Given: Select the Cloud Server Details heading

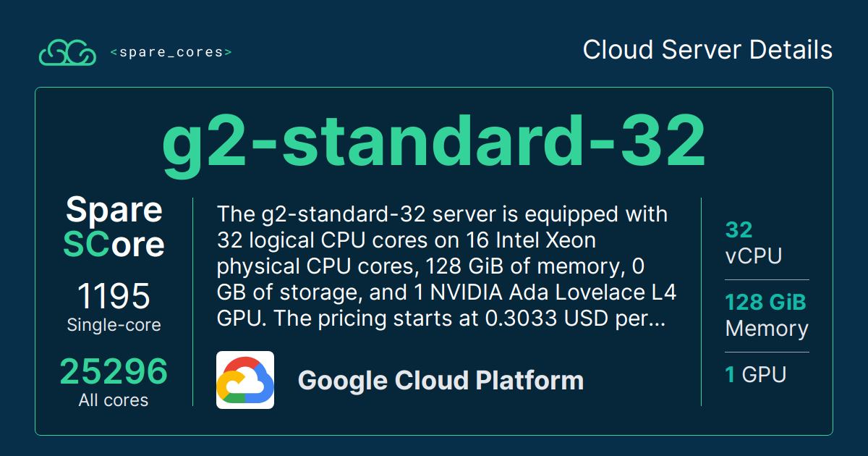Looking at the screenshot, I should tap(707, 50).
